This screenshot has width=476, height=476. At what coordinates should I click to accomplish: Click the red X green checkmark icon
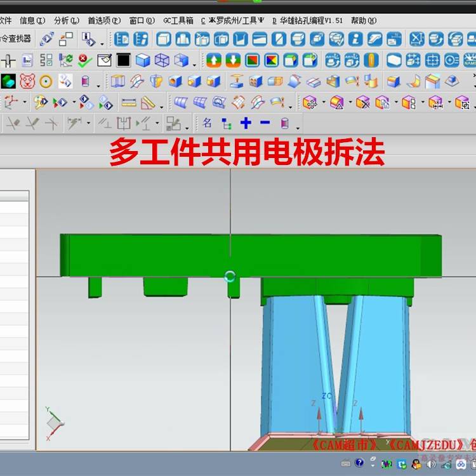click(84, 61)
